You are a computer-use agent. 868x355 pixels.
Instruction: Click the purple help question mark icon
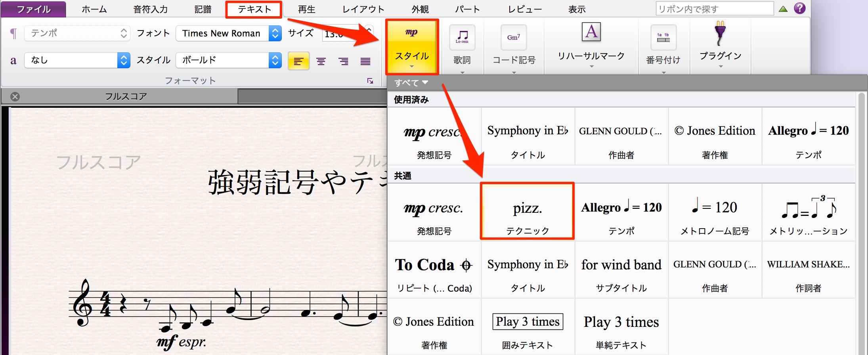(800, 8)
